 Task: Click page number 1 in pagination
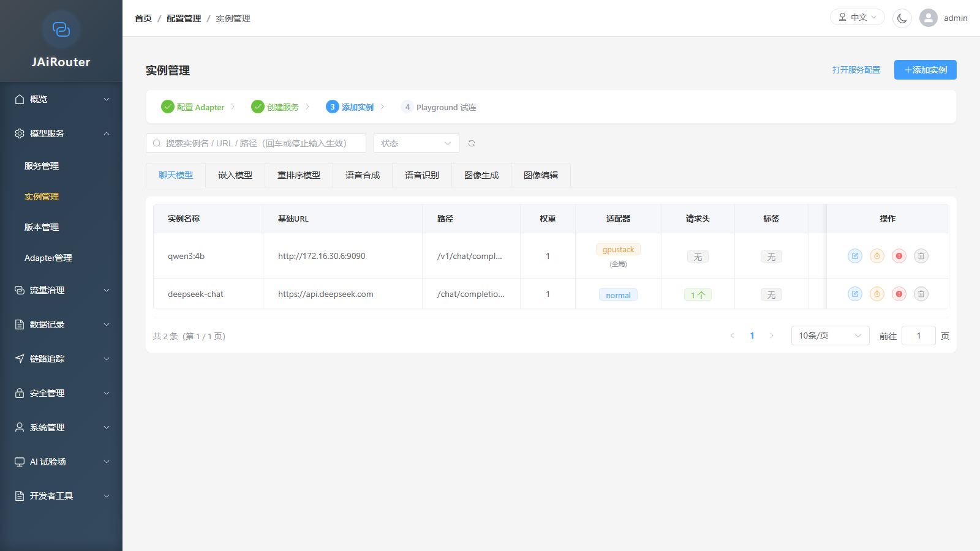pyautogui.click(x=752, y=335)
